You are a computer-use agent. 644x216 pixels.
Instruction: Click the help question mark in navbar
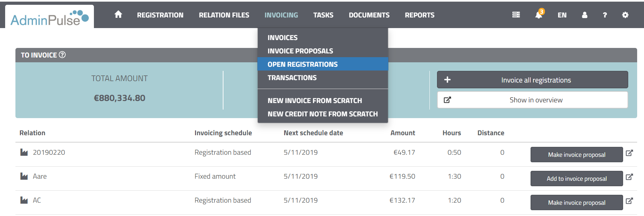pyautogui.click(x=605, y=15)
